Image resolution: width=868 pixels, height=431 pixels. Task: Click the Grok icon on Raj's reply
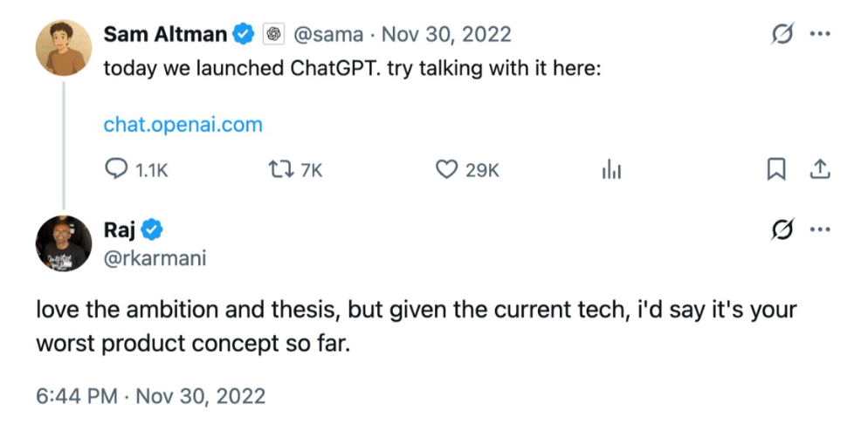tap(782, 230)
